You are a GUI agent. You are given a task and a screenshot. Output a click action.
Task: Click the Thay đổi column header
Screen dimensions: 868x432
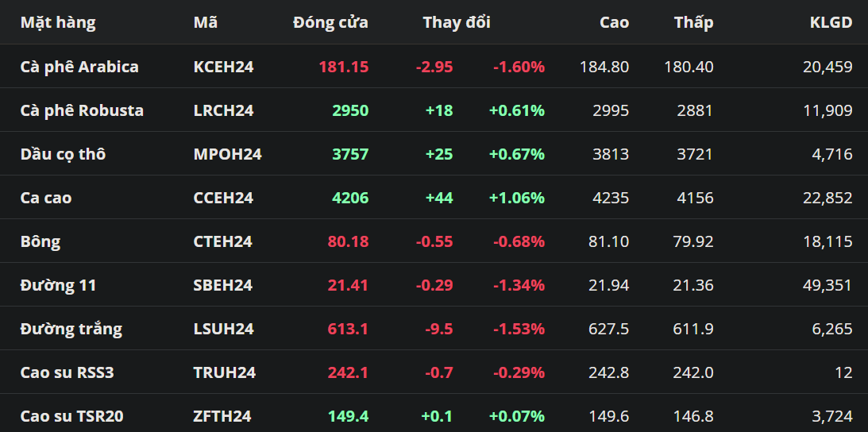point(457,22)
